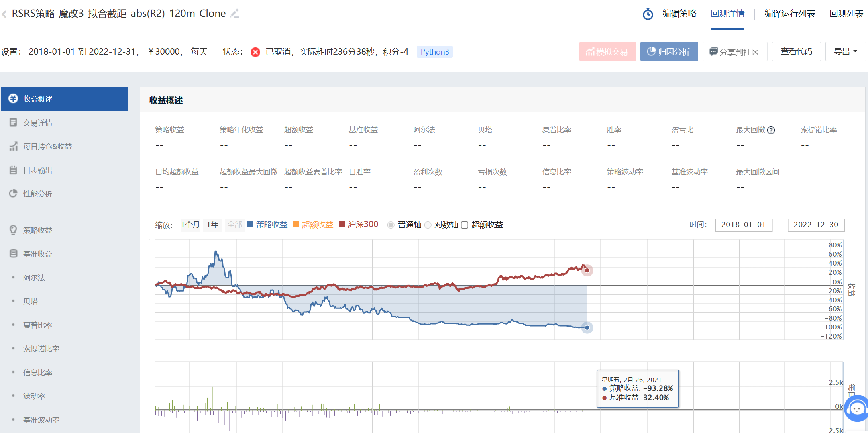Image resolution: width=868 pixels, height=433 pixels.
Task: Open 交易详情 from the sidebar
Action: click(x=37, y=123)
